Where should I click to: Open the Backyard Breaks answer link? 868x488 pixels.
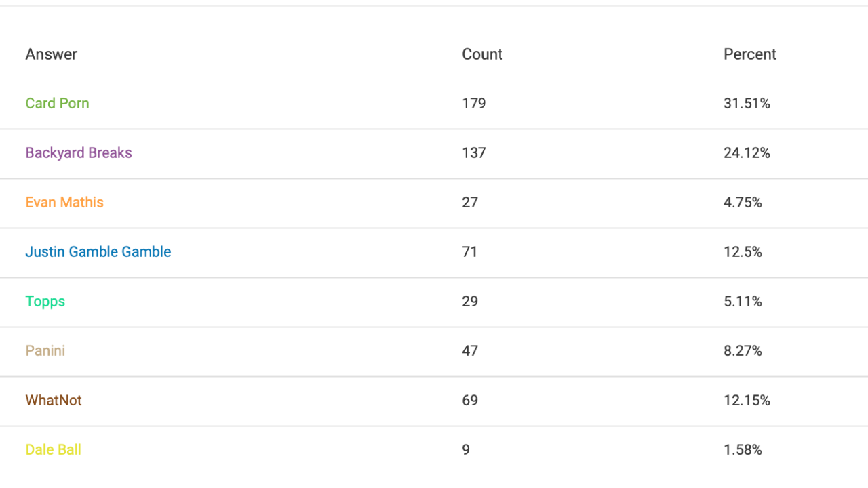[79, 152]
